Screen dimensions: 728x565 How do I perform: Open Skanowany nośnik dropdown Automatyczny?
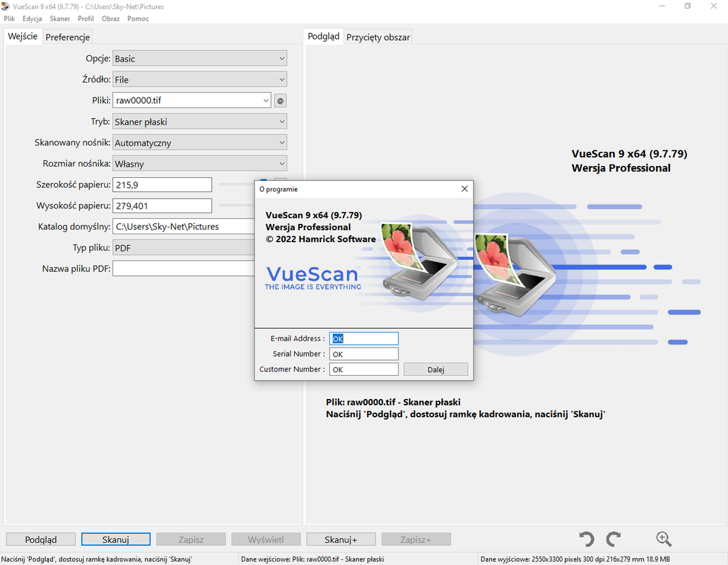(x=199, y=143)
